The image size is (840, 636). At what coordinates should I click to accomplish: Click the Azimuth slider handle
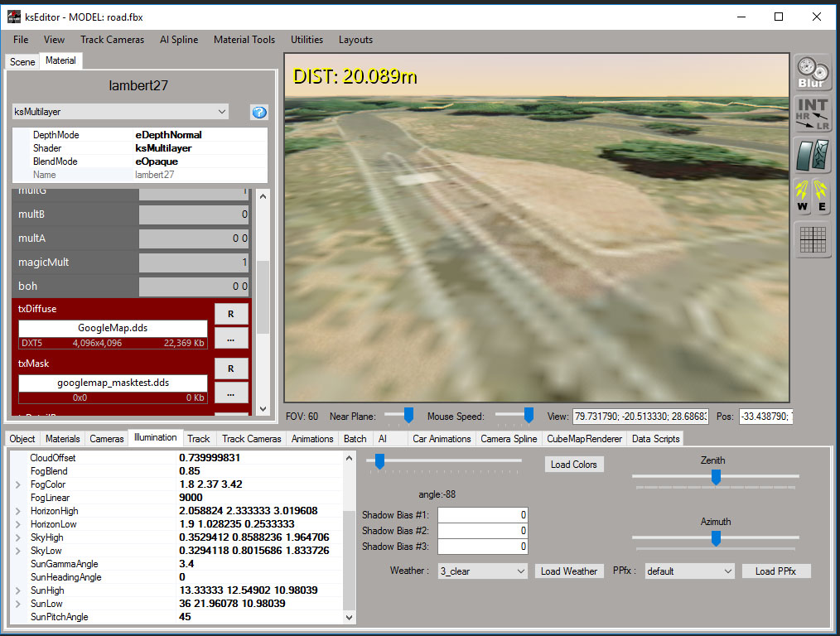click(716, 538)
